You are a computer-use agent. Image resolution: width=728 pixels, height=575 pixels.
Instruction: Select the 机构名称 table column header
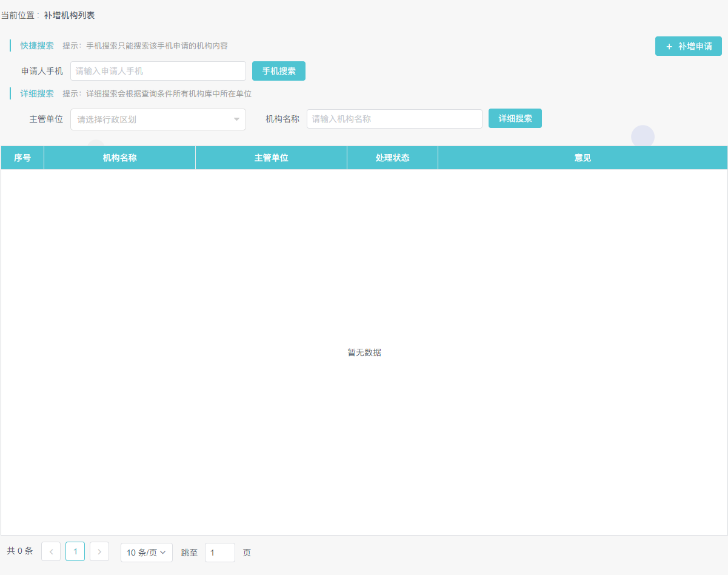pyautogui.click(x=119, y=158)
